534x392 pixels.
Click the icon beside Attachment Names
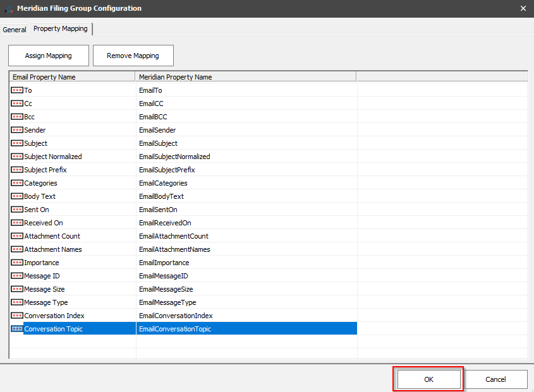coord(16,249)
